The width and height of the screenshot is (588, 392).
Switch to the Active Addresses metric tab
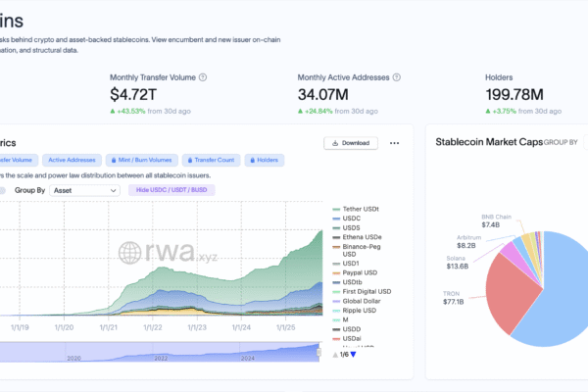coord(70,159)
